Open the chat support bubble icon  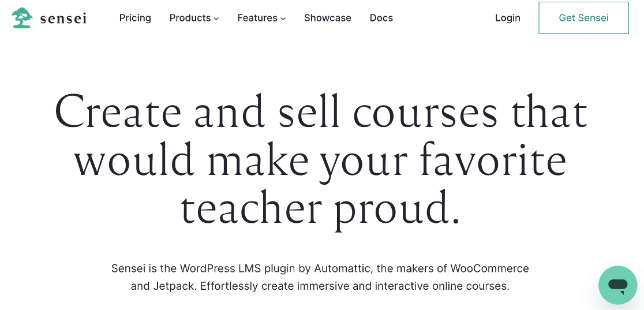point(617,285)
